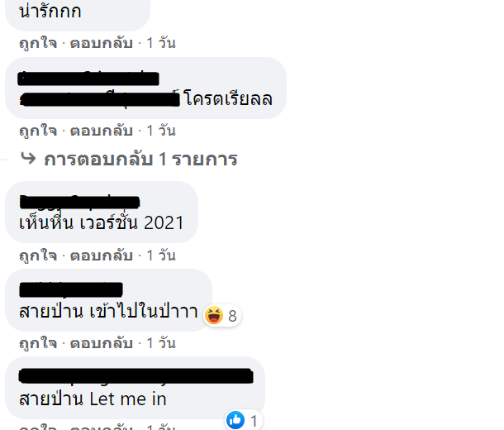Like the น่ารักกก comment

click(38, 43)
